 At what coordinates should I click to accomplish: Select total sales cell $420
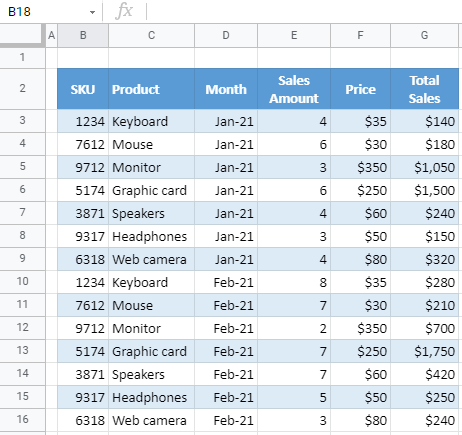point(425,374)
